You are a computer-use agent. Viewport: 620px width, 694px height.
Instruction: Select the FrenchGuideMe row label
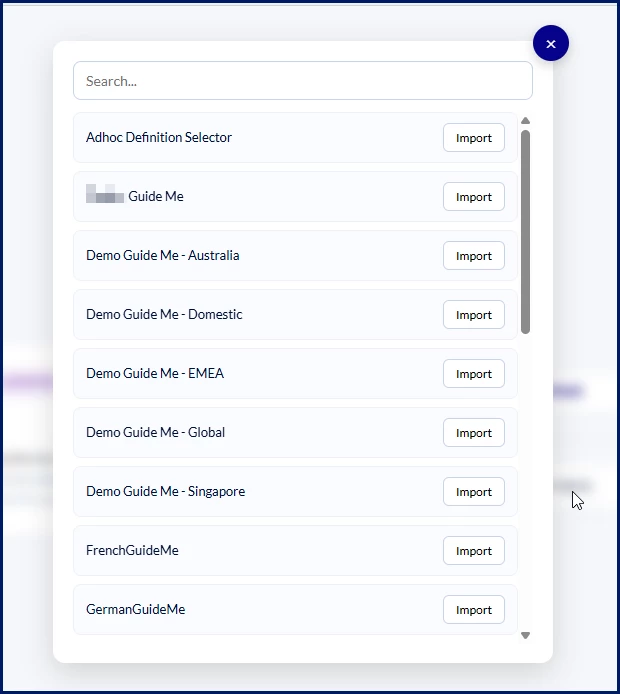[x=132, y=550]
